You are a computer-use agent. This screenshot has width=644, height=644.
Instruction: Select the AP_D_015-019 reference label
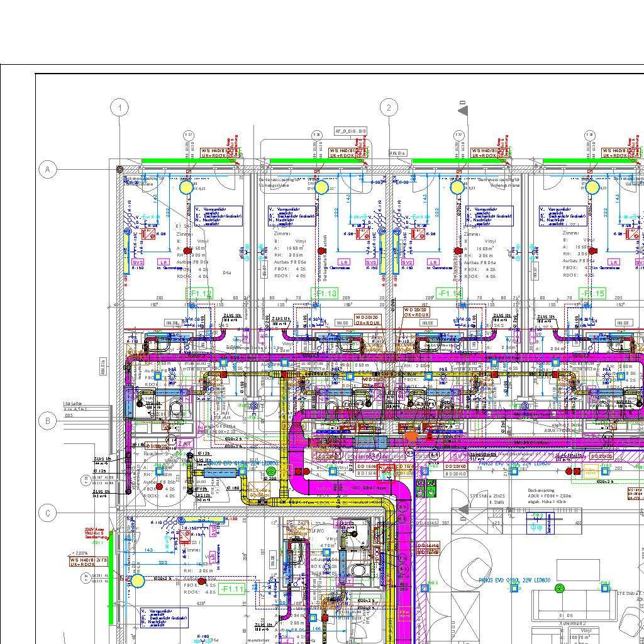[350, 131]
